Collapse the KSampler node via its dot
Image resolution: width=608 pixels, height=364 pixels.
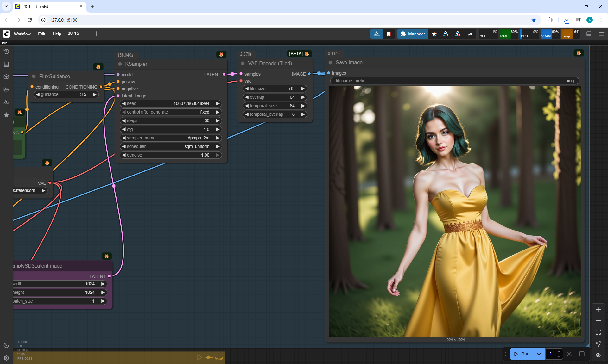[120, 64]
